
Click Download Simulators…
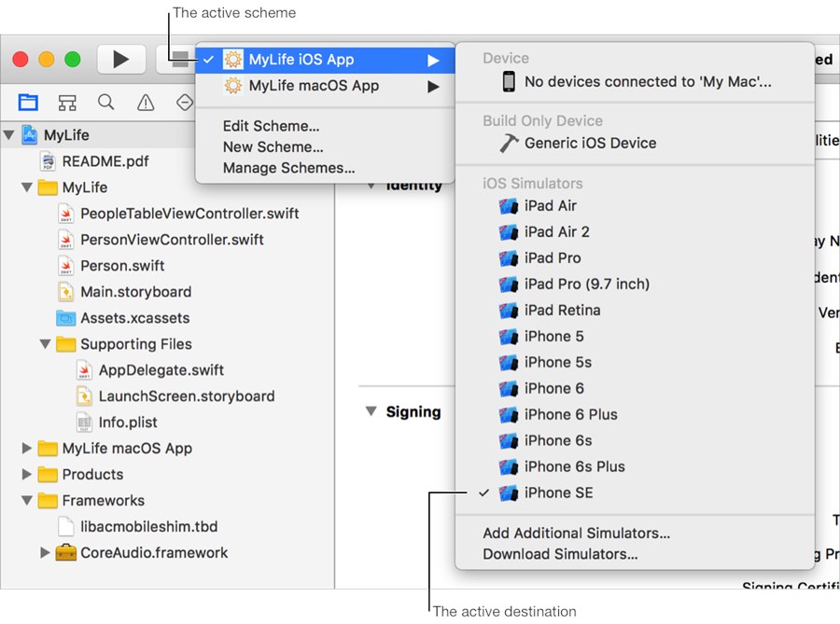click(560, 554)
